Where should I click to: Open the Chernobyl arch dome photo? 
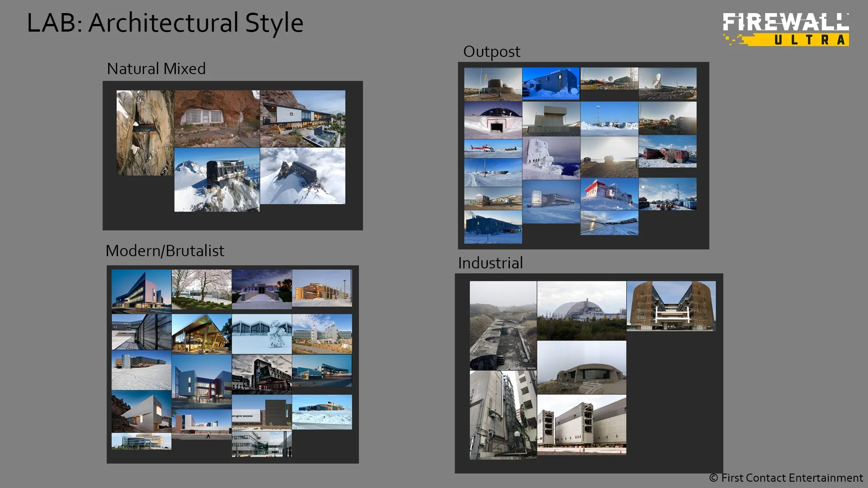581,310
